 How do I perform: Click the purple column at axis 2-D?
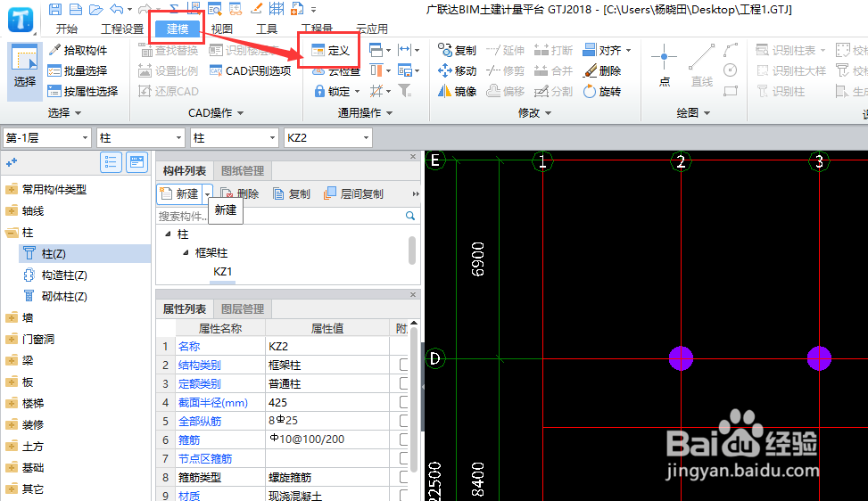coord(681,358)
